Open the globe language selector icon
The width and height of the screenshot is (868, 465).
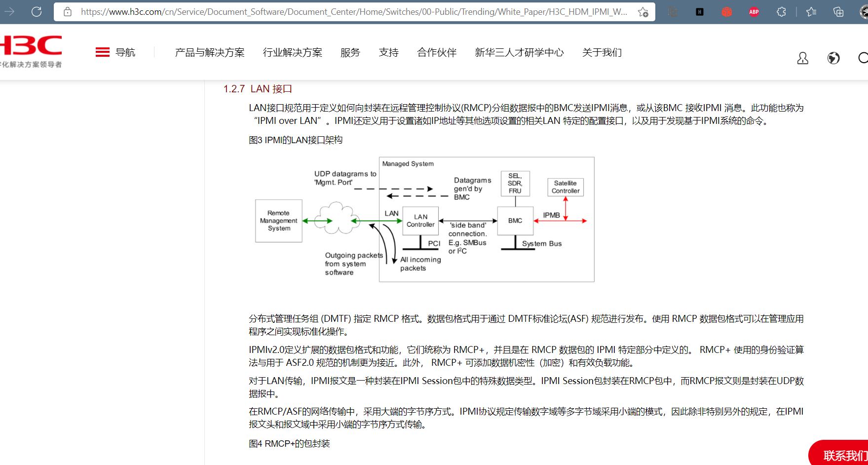click(x=833, y=58)
